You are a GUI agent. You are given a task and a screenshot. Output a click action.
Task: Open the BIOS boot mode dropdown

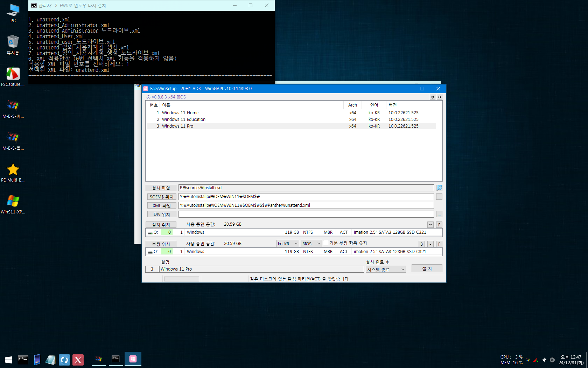click(x=311, y=244)
